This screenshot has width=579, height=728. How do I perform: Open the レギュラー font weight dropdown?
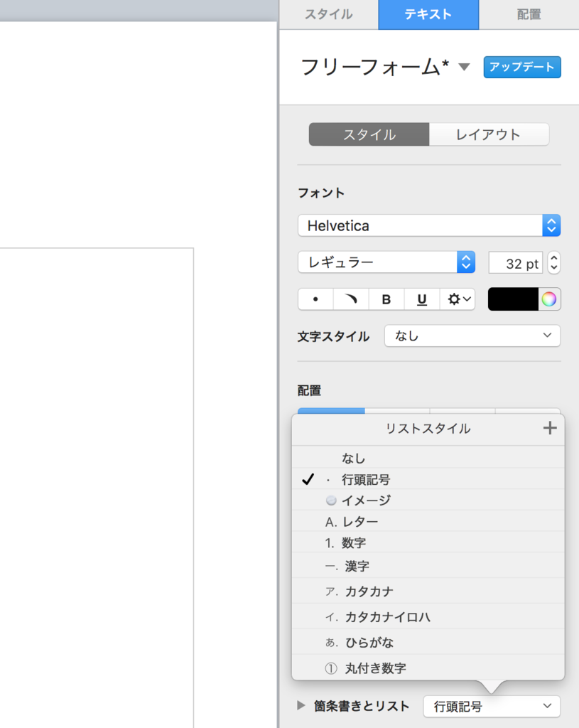click(x=386, y=262)
